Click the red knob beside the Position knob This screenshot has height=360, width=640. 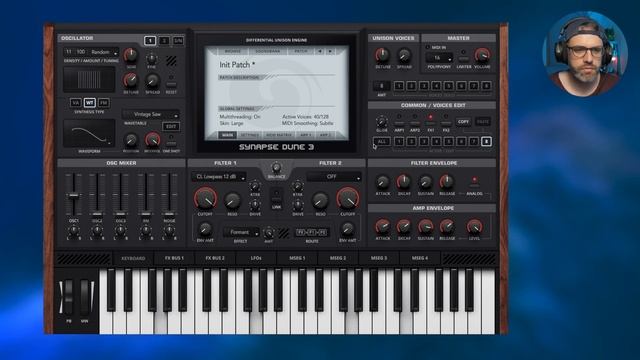point(153,140)
